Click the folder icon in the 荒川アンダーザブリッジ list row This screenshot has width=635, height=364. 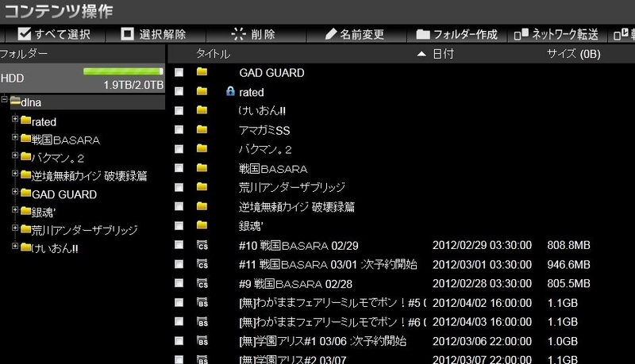click(x=202, y=187)
